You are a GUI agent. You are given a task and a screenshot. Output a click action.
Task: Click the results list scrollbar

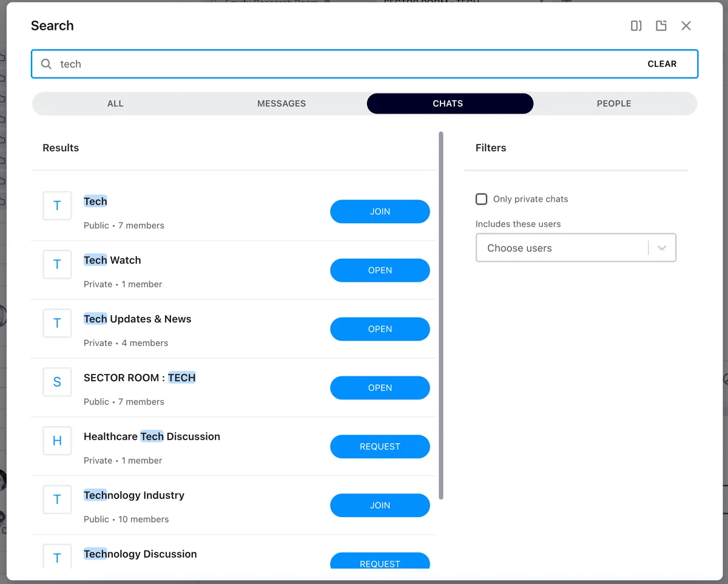click(441, 316)
